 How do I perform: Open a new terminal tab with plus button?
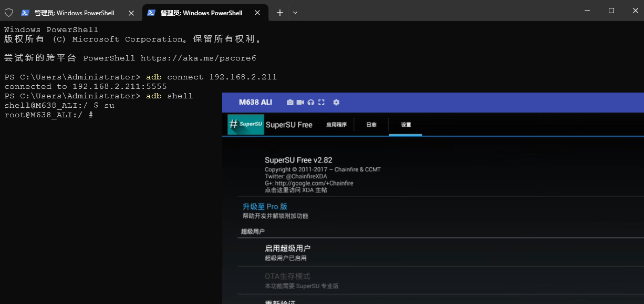(x=280, y=13)
